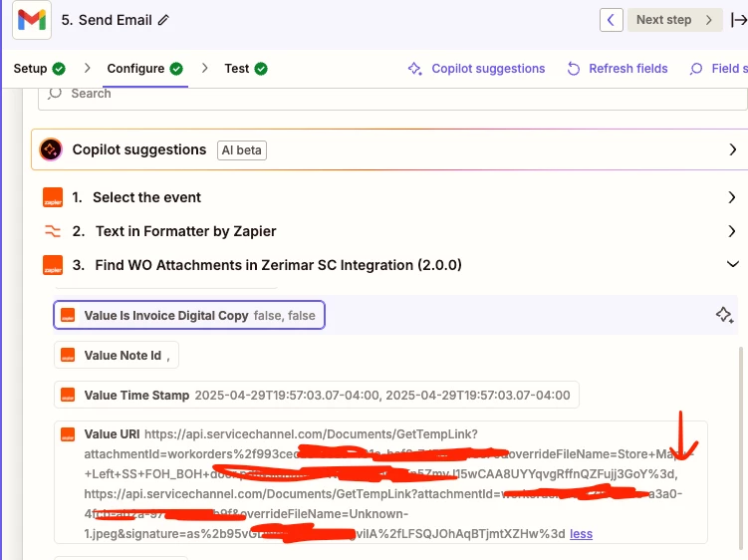Click the Gmail app icon
Image resolution: width=748 pixels, height=560 pixels.
tap(32, 20)
